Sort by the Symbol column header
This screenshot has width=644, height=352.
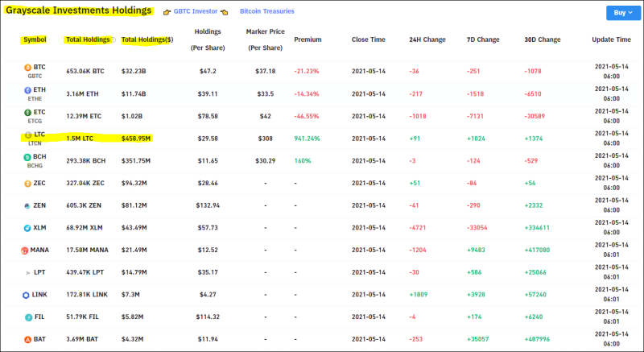[35, 39]
